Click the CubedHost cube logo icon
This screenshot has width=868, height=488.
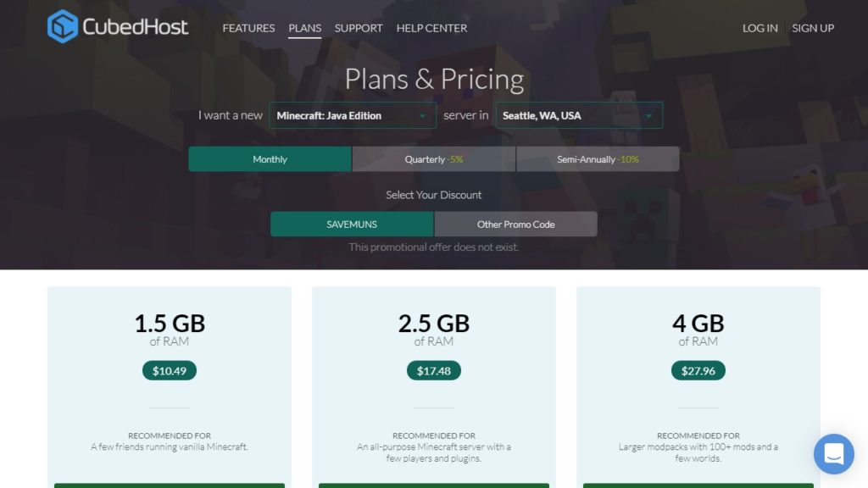pos(63,26)
